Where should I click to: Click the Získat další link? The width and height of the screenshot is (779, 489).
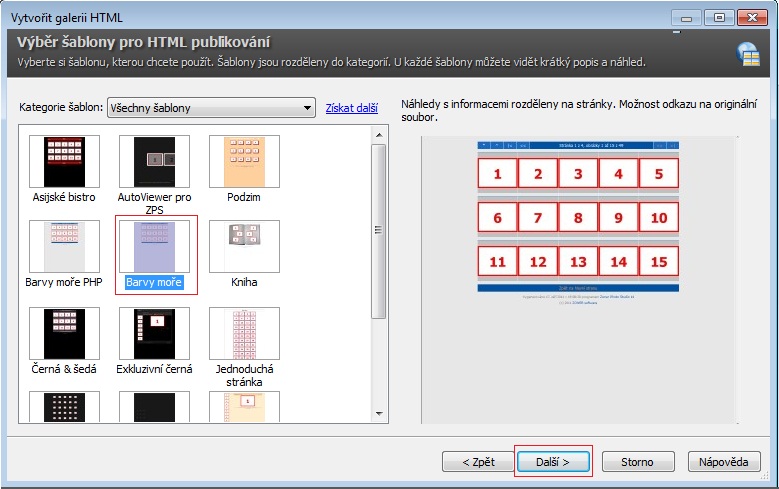click(x=351, y=108)
